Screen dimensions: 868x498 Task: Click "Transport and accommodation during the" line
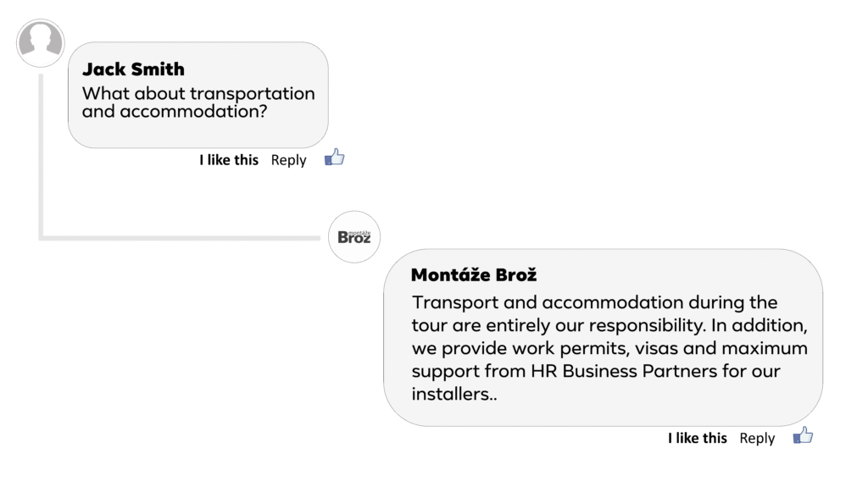point(594,302)
